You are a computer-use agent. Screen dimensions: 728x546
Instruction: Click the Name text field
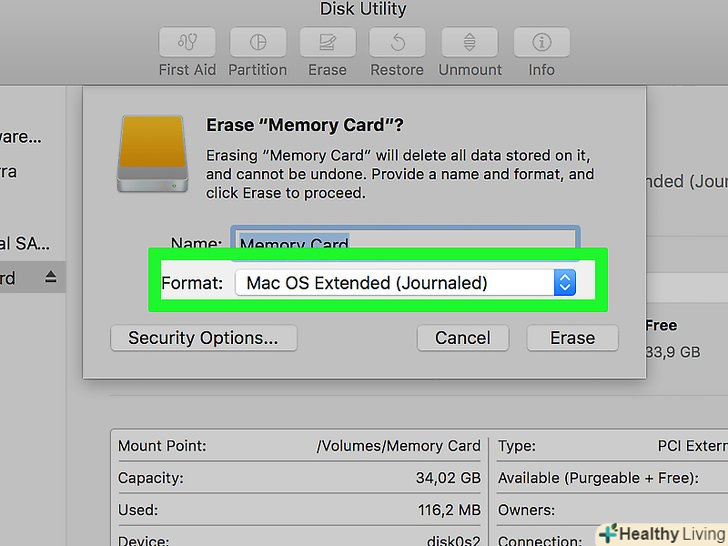pos(405,243)
